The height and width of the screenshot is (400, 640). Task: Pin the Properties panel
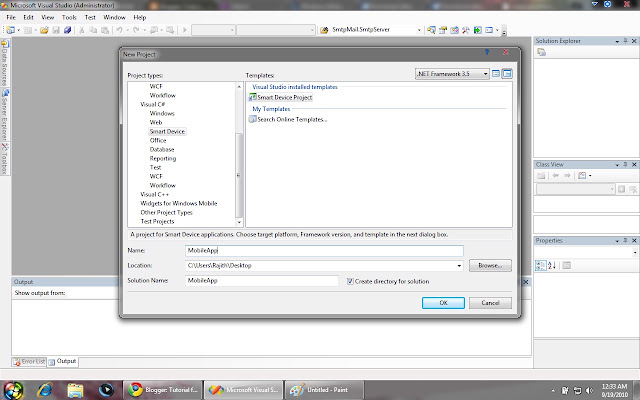(x=625, y=240)
